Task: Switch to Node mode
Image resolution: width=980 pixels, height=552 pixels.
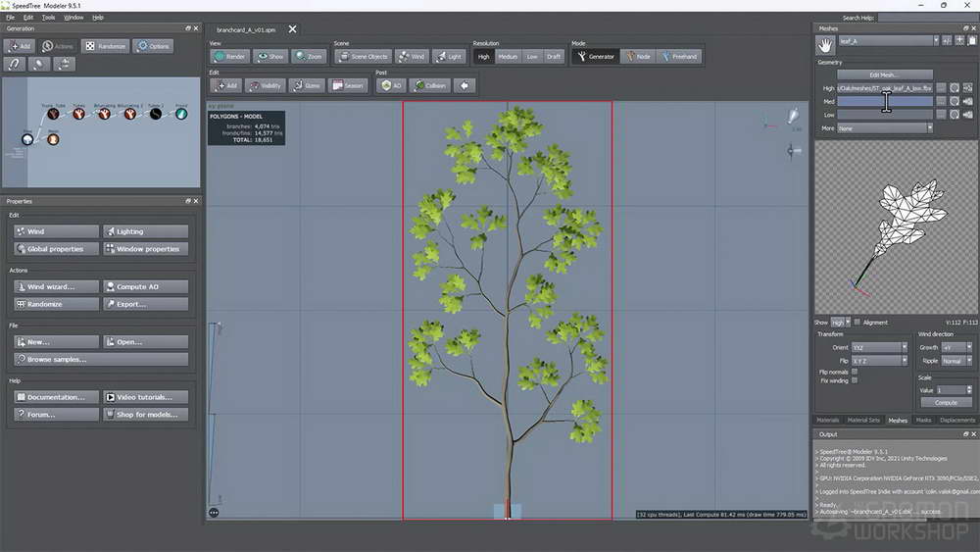Action: pos(638,56)
